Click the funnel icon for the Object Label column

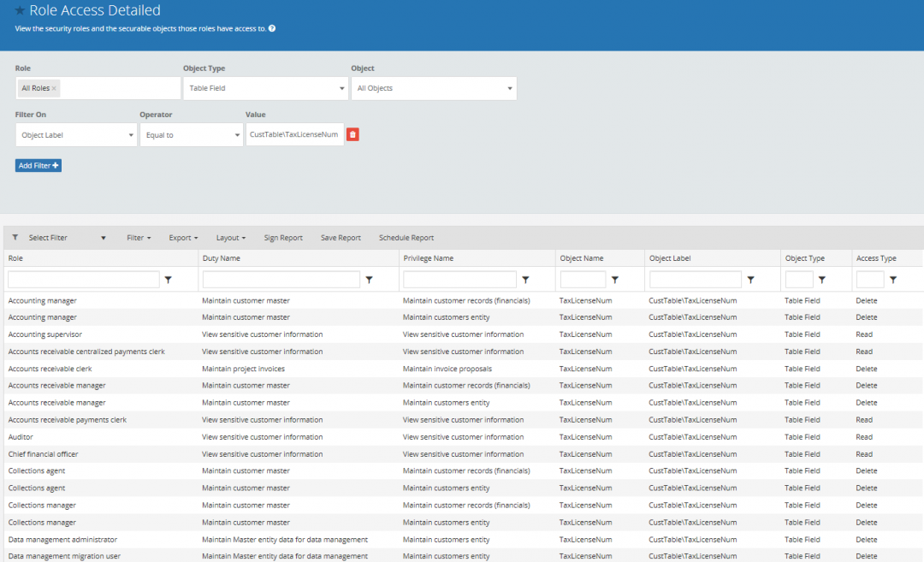pos(751,279)
